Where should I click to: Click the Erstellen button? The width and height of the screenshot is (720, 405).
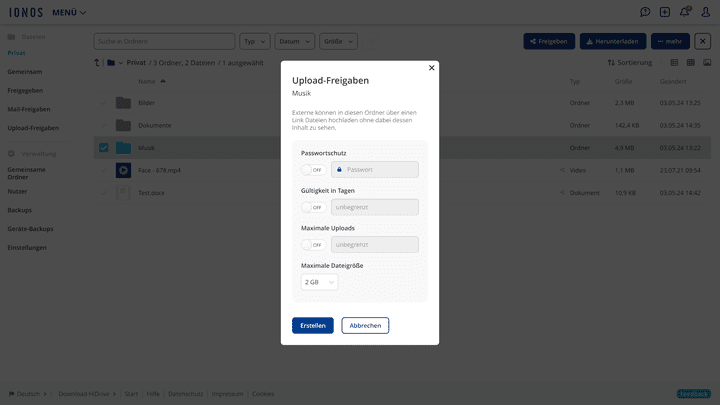click(x=313, y=326)
